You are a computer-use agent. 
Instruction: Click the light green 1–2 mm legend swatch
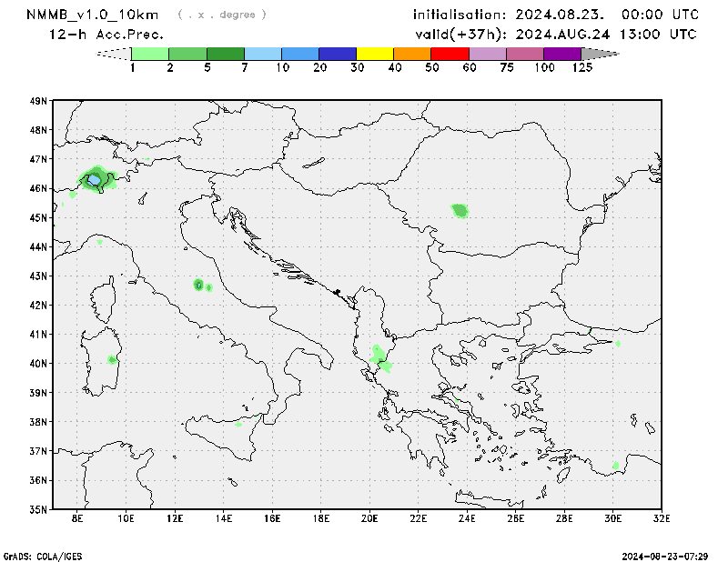[150, 54]
